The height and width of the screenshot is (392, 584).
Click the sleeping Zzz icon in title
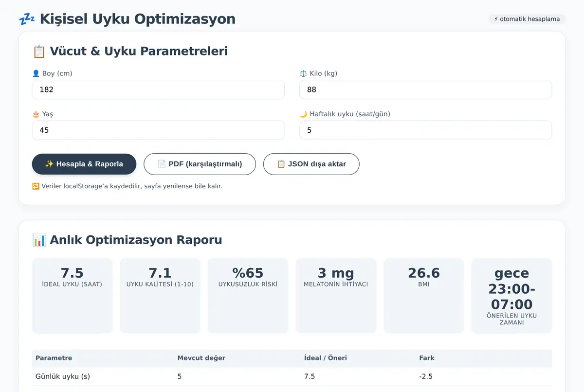pos(27,19)
